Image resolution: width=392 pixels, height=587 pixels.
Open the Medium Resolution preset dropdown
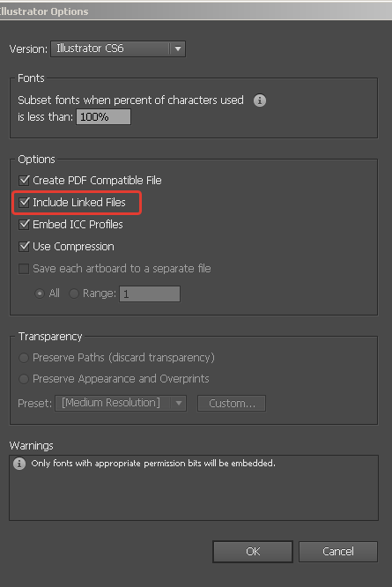pos(121,403)
